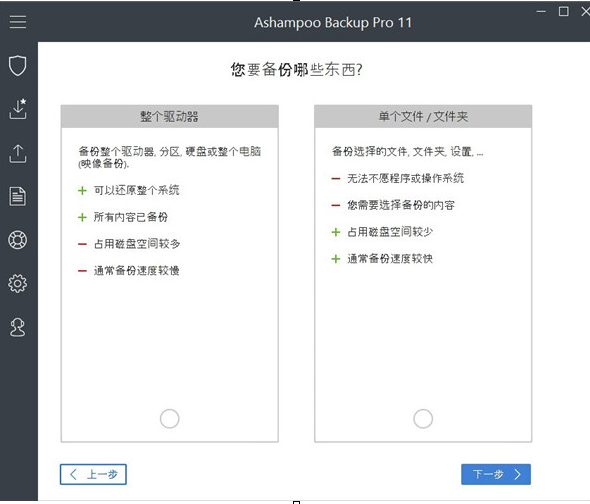Open the rescue lifebuoy sidebar icon
The image size is (590, 504).
[x=18, y=240]
